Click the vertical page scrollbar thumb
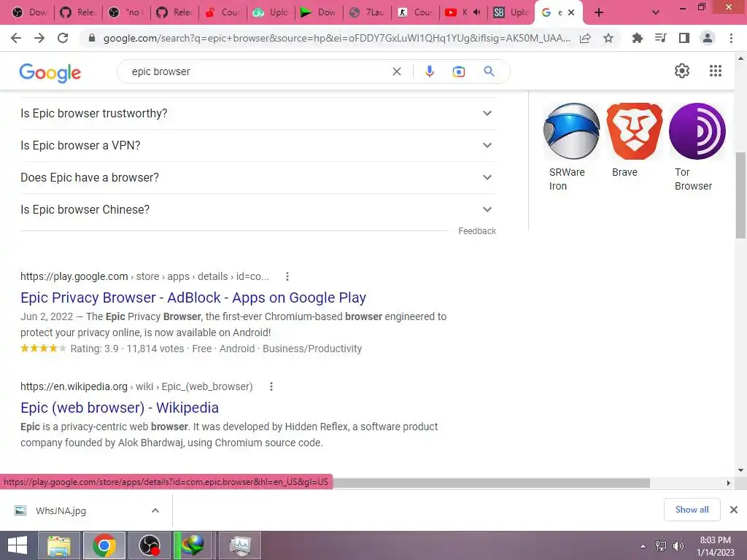Viewport: 747px width, 560px height. [x=740, y=195]
